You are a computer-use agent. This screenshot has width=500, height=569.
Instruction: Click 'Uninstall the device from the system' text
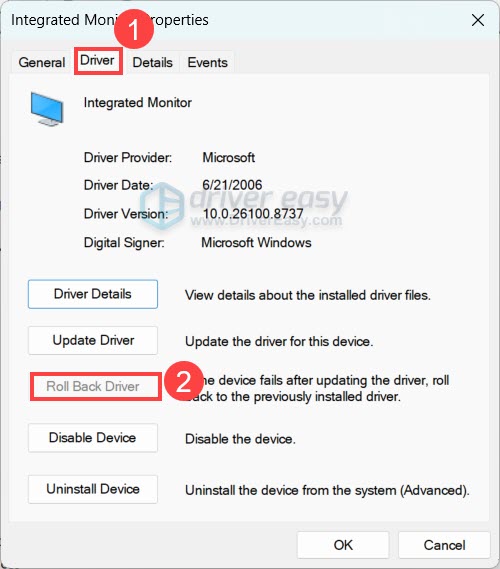(327, 491)
